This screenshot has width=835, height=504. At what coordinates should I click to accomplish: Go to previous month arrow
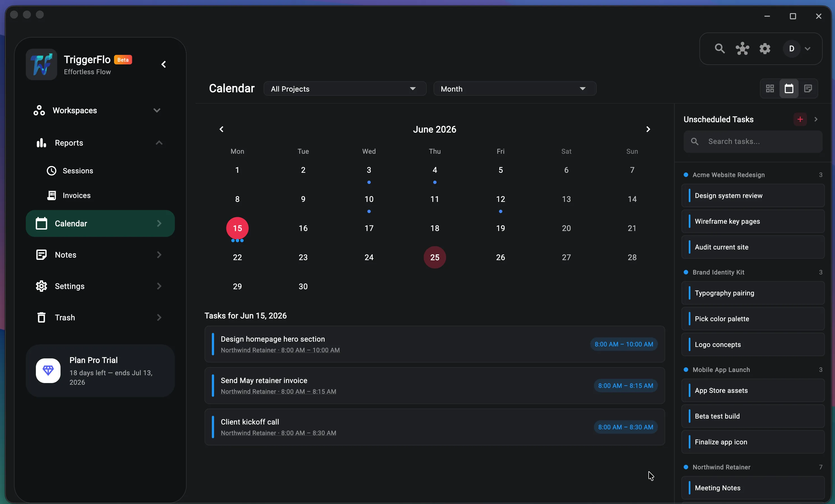[x=222, y=129]
